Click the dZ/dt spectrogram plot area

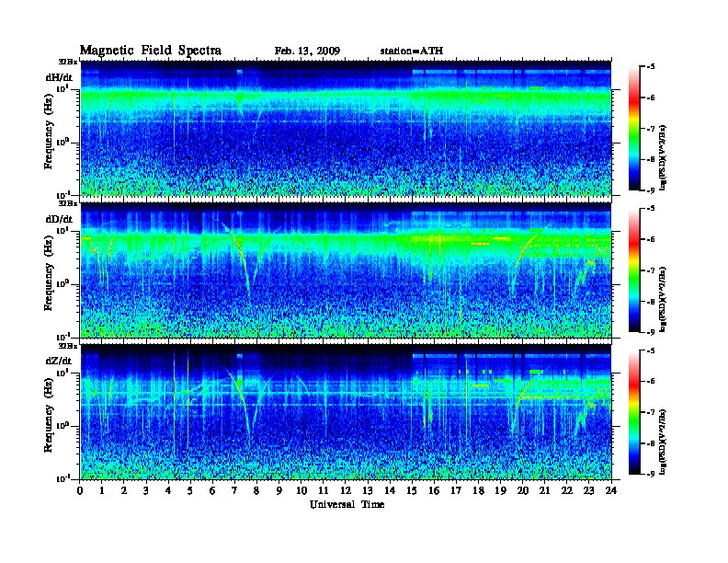coord(346,412)
